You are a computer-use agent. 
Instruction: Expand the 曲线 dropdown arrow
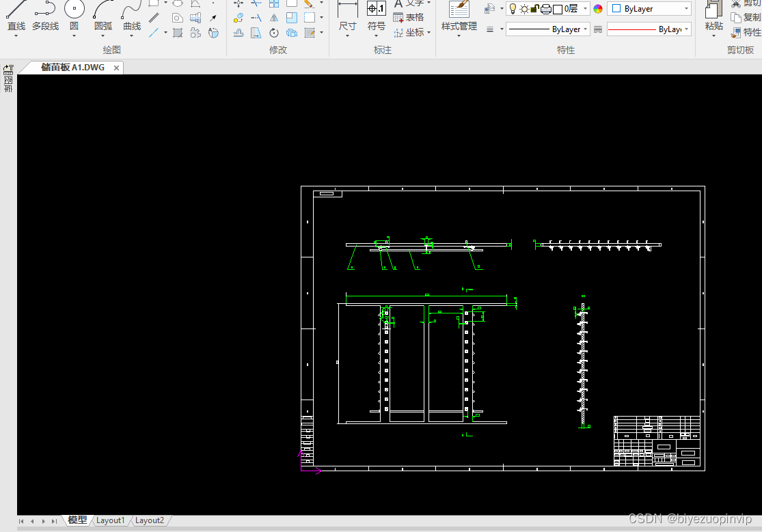132,36
